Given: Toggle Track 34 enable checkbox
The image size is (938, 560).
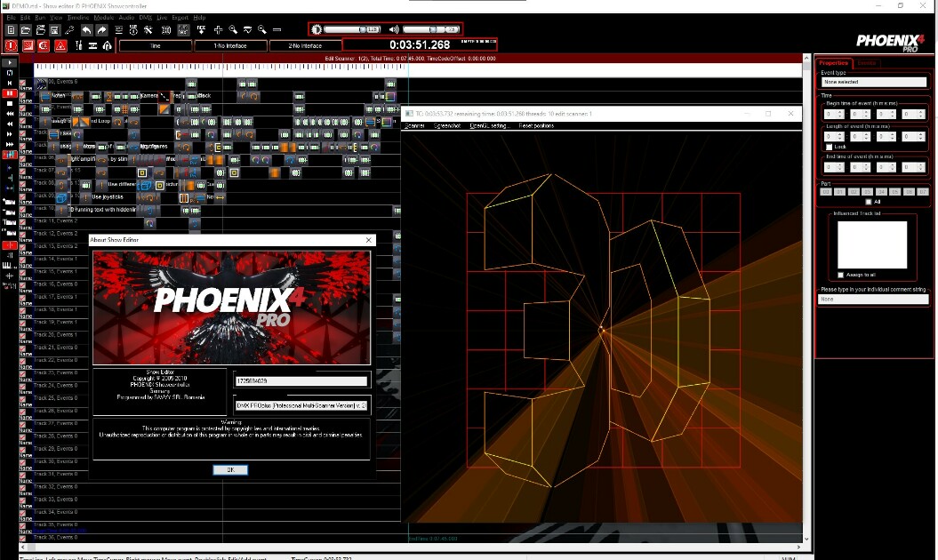Looking at the screenshot, I should pos(23,513).
